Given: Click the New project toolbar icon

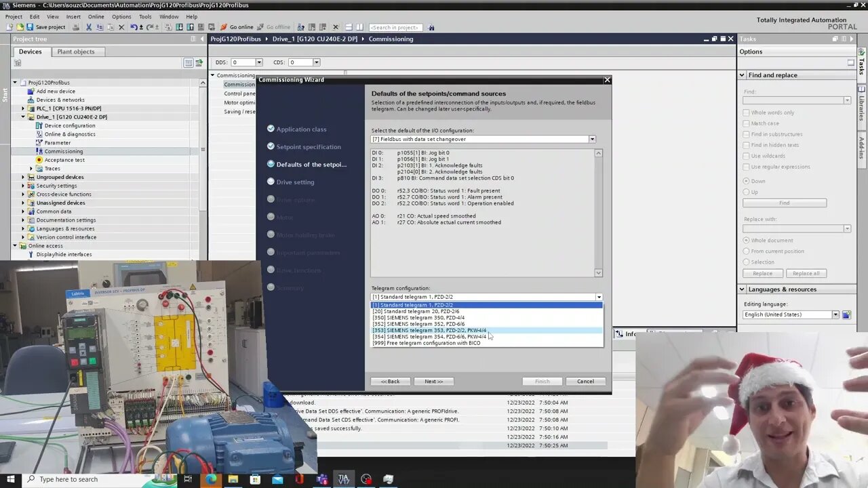Looking at the screenshot, I should [x=9, y=27].
